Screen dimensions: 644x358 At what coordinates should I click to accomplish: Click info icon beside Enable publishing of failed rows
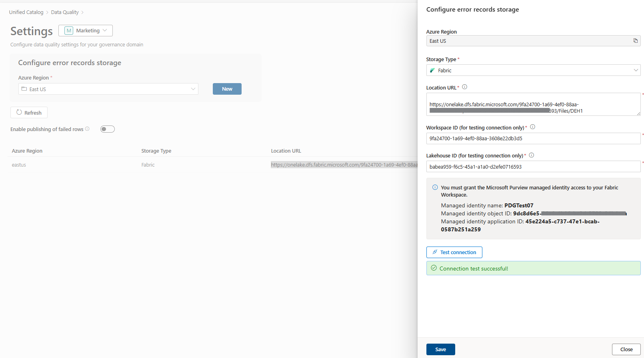pyautogui.click(x=87, y=129)
